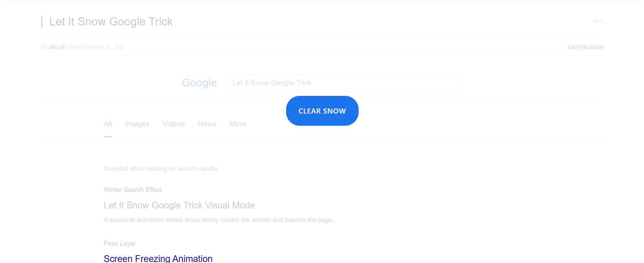Switch to the Images tab
Image resolution: width=644 pixels, height=263 pixels.
pyautogui.click(x=137, y=124)
